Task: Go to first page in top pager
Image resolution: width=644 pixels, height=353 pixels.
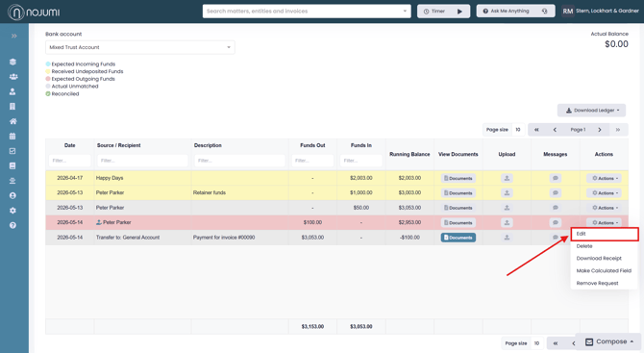Action: point(536,130)
